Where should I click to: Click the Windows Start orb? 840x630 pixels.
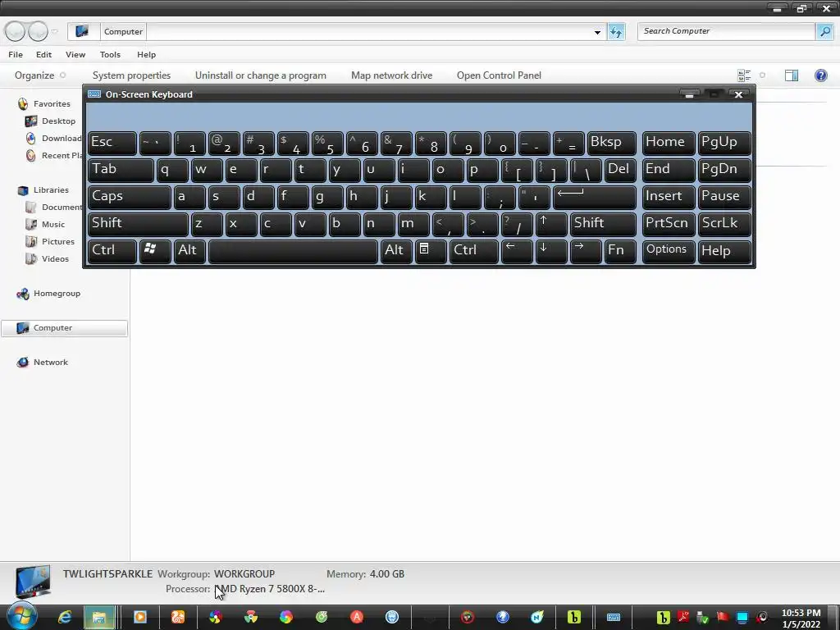pos(21,615)
